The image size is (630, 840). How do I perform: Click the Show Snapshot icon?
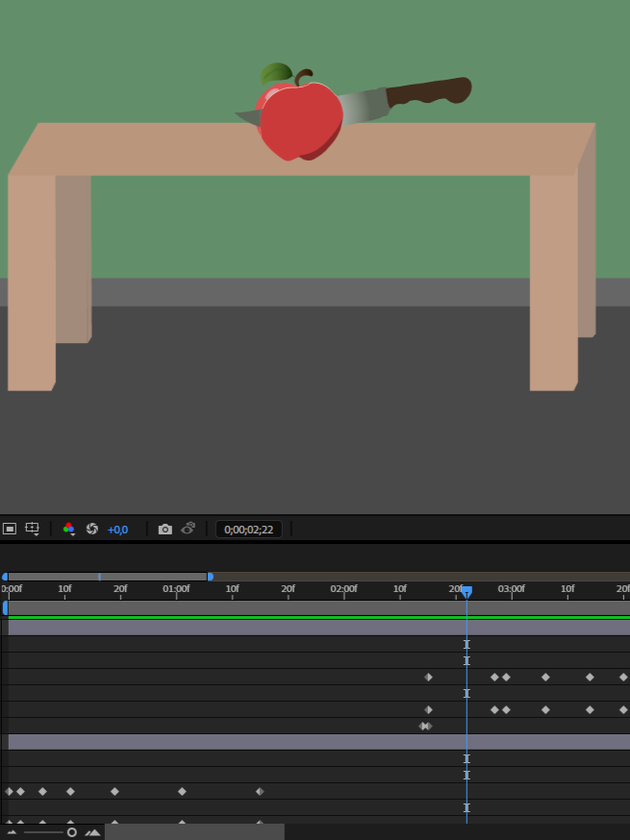[189, 529]
